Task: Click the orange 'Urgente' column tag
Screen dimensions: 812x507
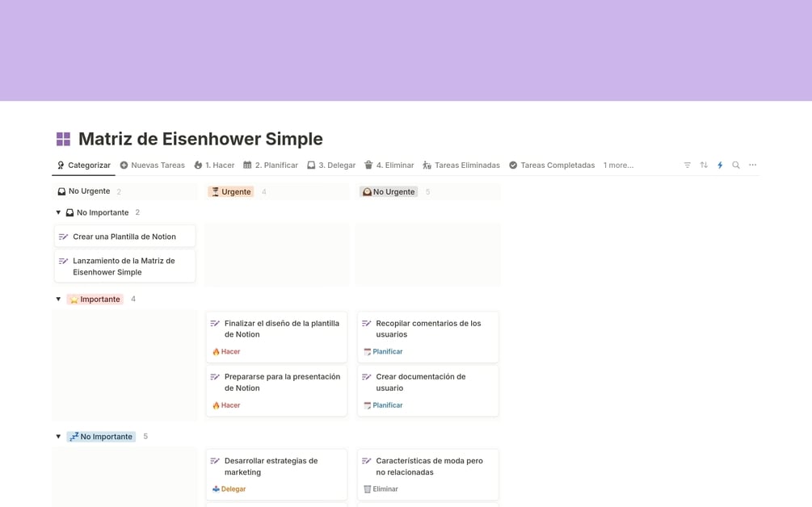Action: 231,191
